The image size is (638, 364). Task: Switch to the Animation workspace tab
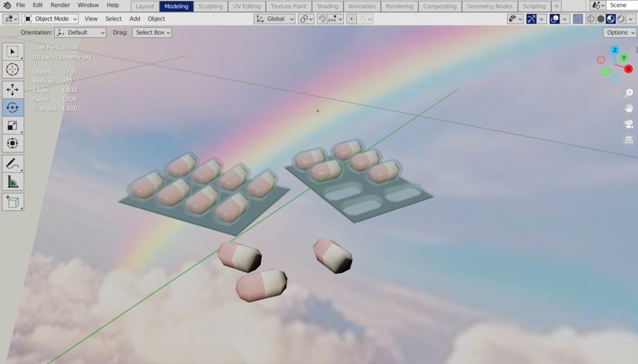[362, 6]
